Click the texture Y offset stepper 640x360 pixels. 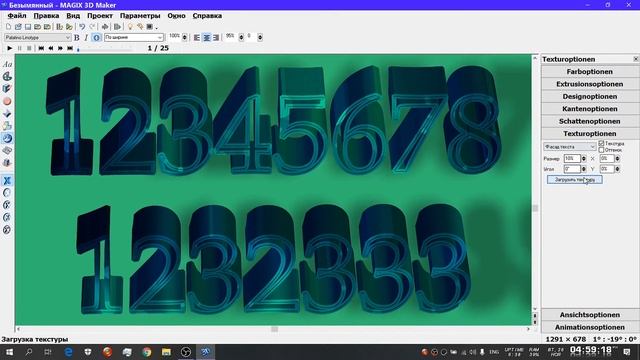[x=617, y=169]
